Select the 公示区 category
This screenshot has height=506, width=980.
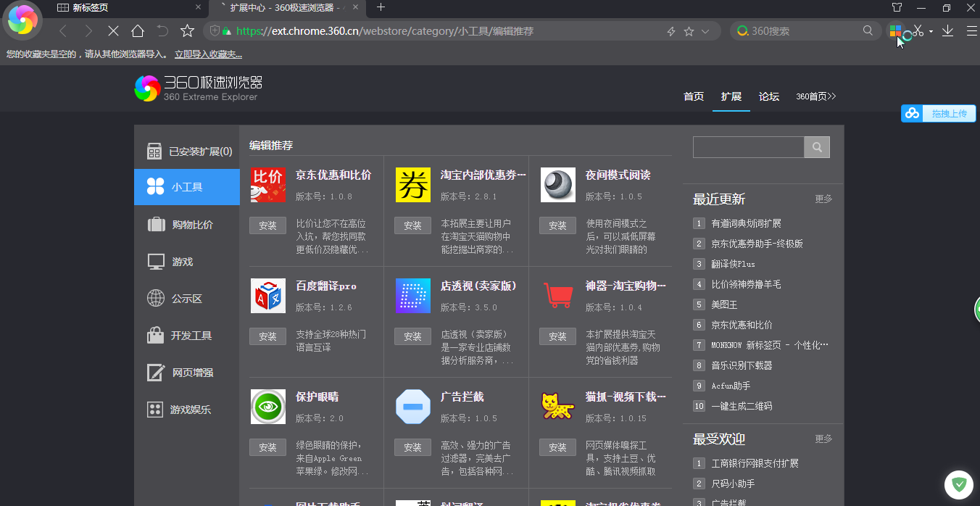pyautogui.click(x=187, y=299)
